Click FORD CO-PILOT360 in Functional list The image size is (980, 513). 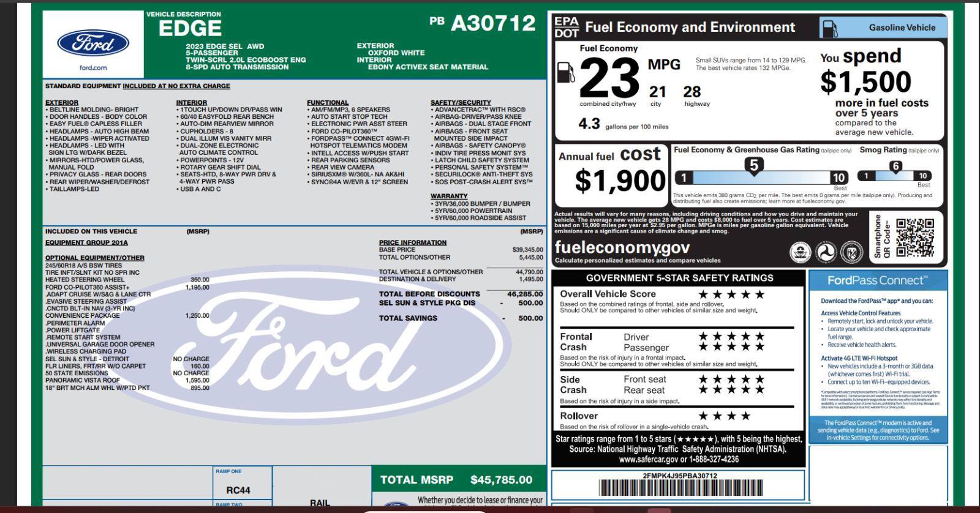344,131
